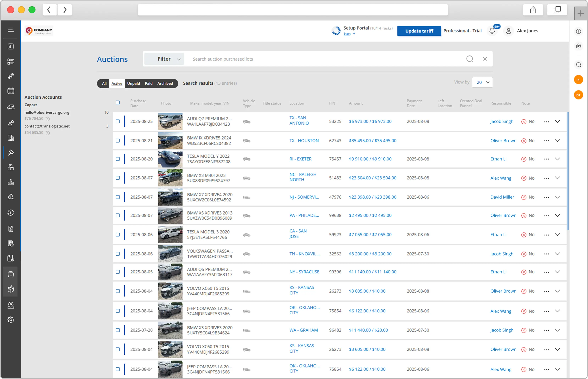588x379 pixels.
Task: Open more options for BMW X3 XDRIVE3 row
Action: 546,330
